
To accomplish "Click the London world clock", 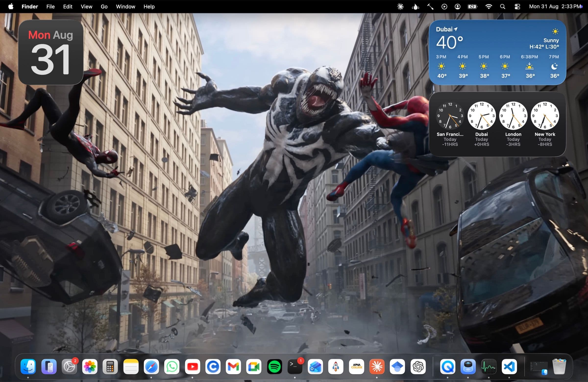I will click(513, 124).
